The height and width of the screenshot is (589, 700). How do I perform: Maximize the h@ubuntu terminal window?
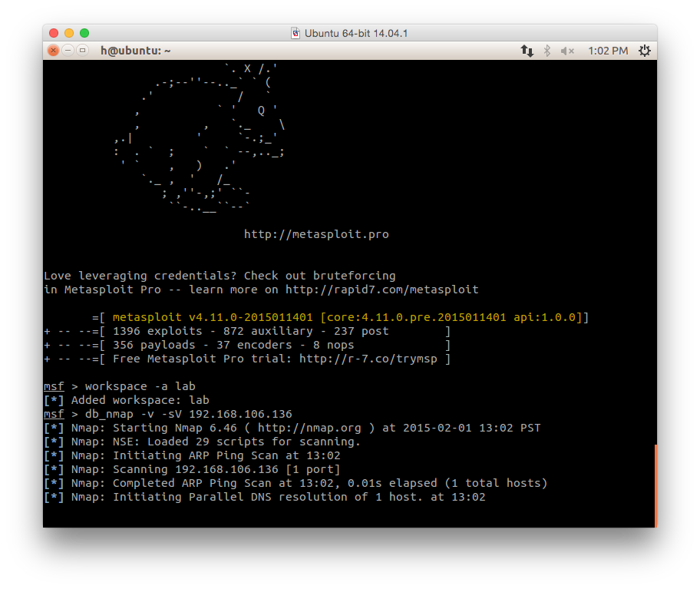coord(83,51)
